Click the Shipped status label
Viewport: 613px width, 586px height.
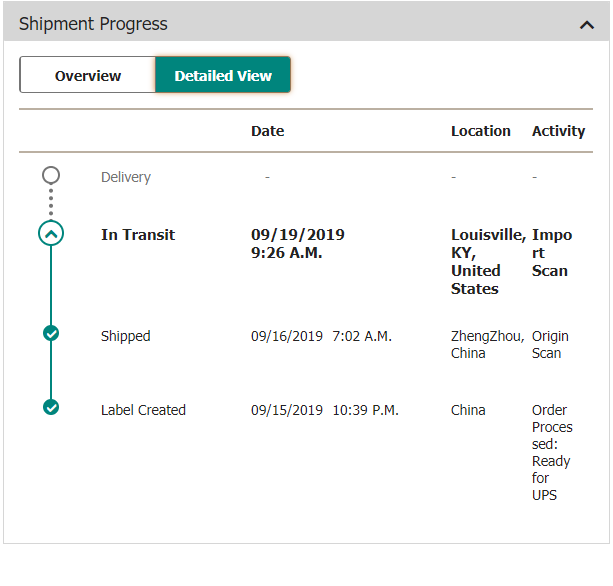[125, 336]
